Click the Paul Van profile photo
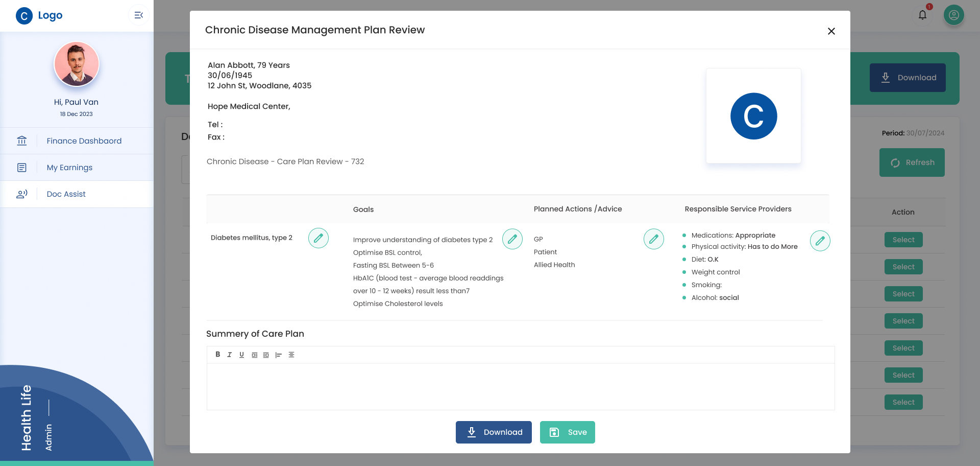 point(77,64)
